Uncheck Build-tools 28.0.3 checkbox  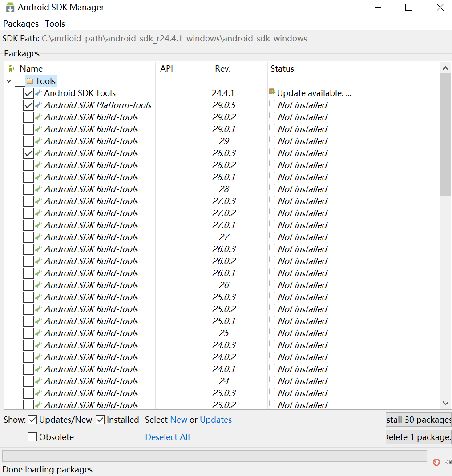[x=28, y=153]
